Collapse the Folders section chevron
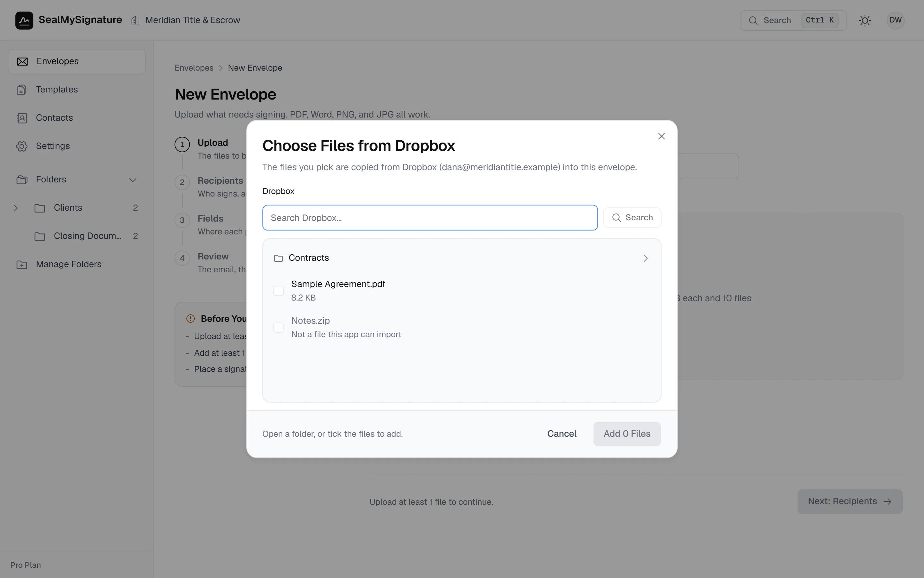Image resolution: width=924 pixels, height=578 pixels. point(133,180)
